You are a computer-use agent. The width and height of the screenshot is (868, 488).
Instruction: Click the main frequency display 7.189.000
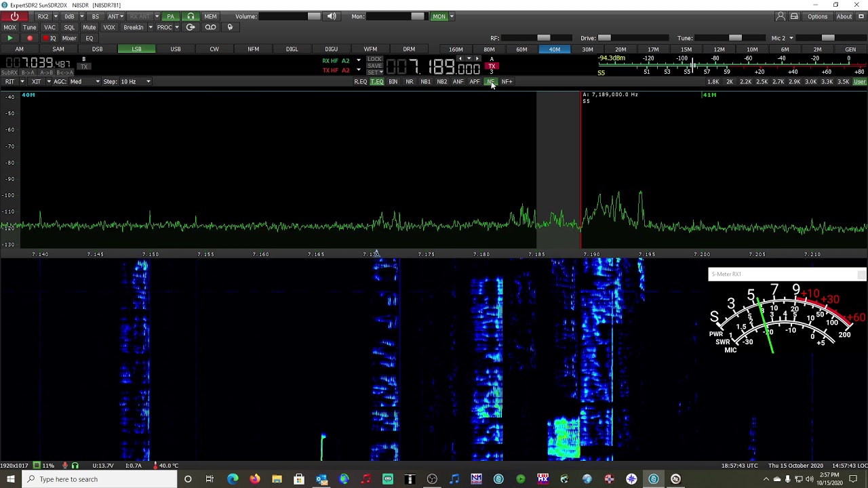(434, 67)
